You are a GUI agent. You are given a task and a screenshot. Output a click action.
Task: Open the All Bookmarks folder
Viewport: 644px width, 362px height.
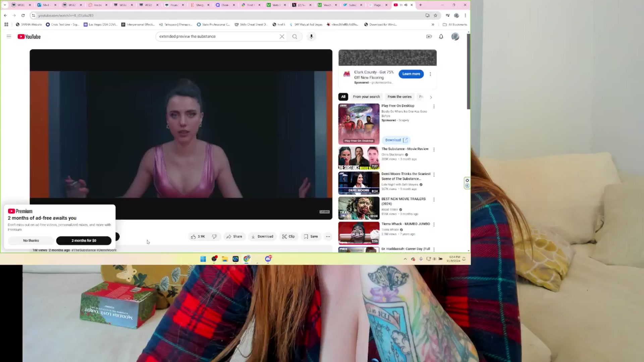click(x=455, y=24)
